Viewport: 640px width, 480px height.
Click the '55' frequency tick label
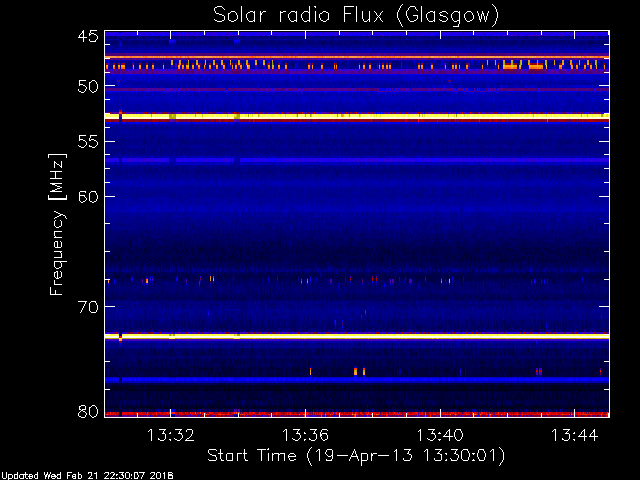pyautogui.click(x=88, y=142)
